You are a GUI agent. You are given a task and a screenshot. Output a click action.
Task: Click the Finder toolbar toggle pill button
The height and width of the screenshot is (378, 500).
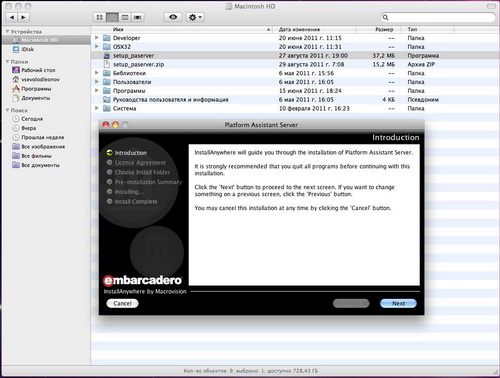(492, 6)
